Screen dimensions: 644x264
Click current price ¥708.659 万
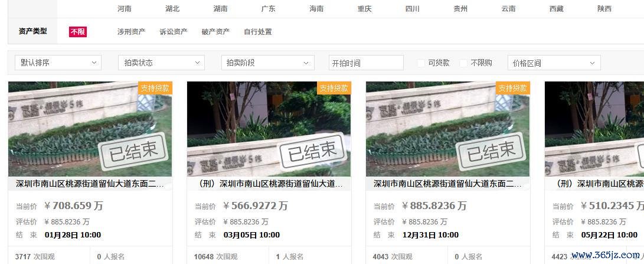point(74,206)
